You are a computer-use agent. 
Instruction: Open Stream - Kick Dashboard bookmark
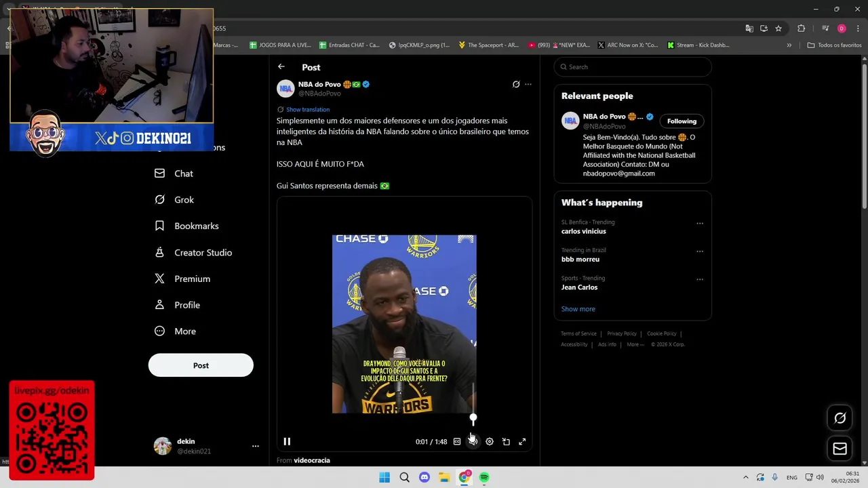click(x=698, y=45)
